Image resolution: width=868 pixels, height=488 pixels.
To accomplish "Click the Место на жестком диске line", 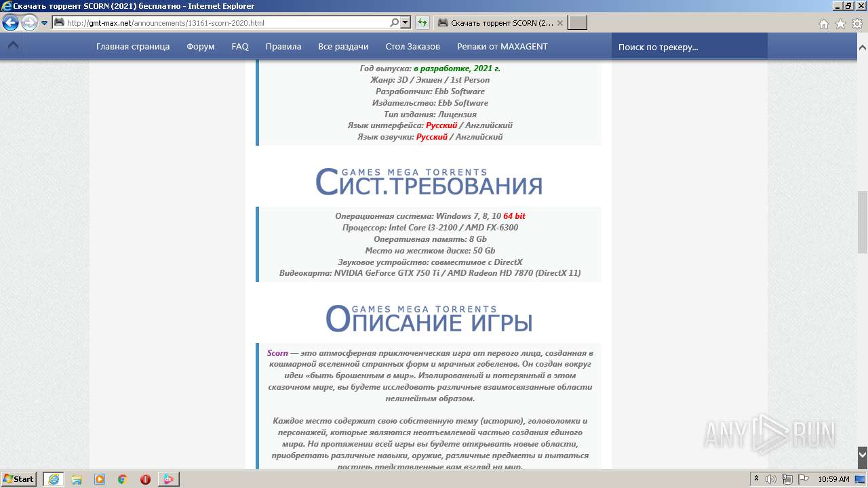I will click(430, 251).
